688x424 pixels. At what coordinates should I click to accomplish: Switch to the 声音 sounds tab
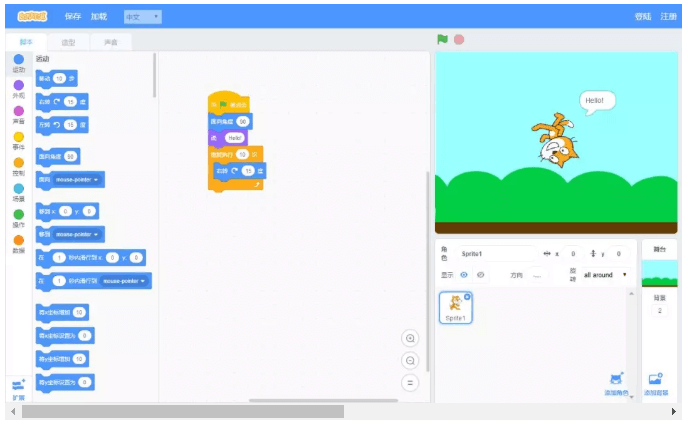pyautogui.click(x=111, y=42)
